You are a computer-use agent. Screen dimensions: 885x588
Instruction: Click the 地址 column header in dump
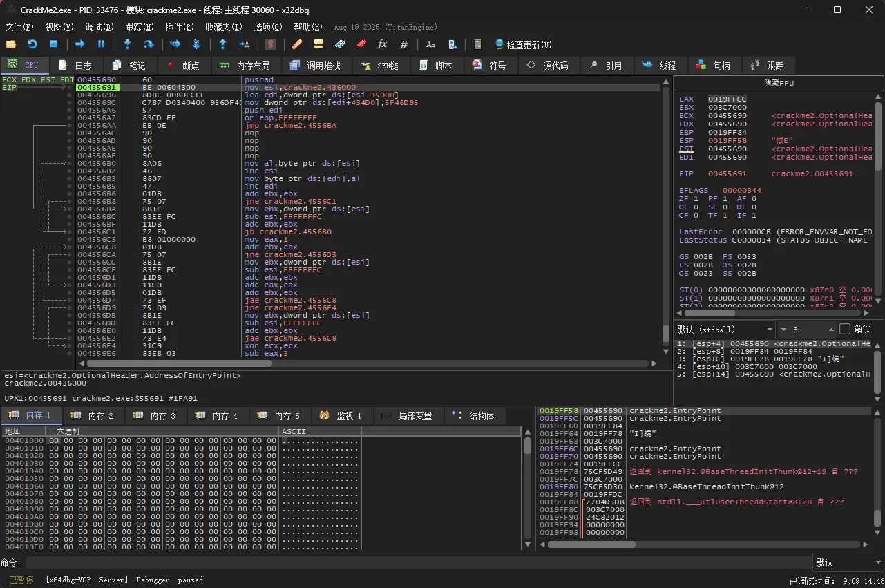23,431
